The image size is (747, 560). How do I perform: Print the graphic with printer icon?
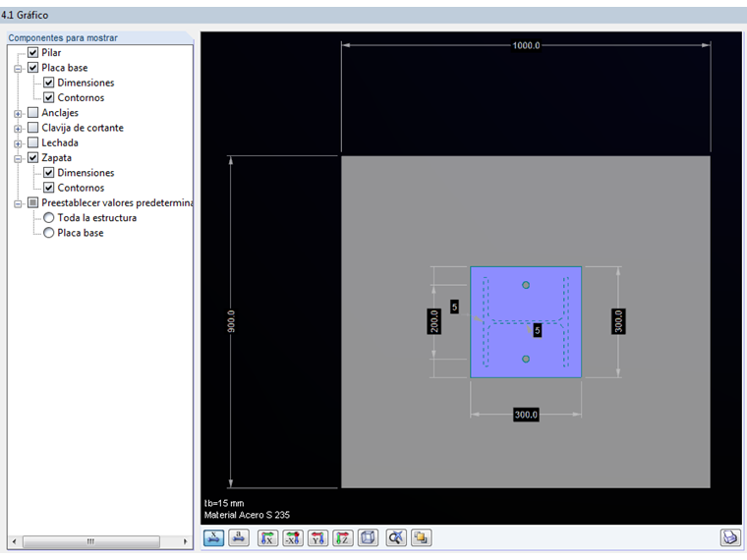point(730,537)
